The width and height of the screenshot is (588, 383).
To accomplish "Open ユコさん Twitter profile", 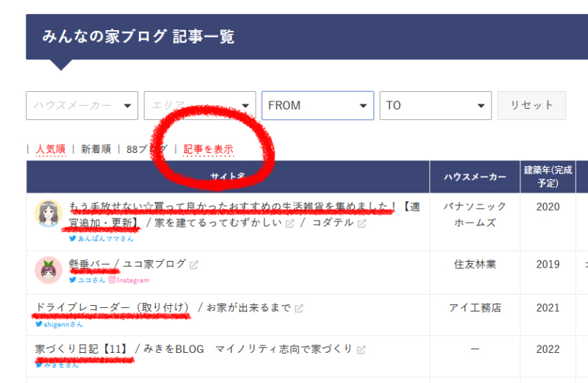I will [87, 280].
